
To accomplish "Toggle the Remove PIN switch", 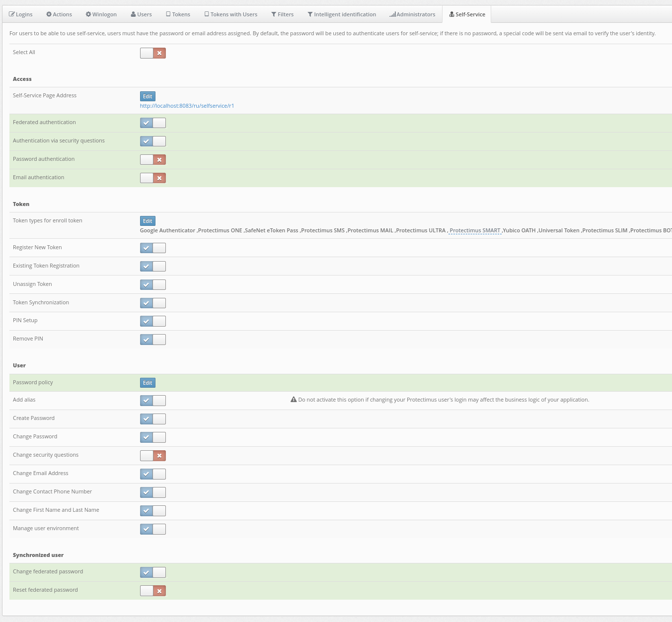I will click(x=153, y=340).
